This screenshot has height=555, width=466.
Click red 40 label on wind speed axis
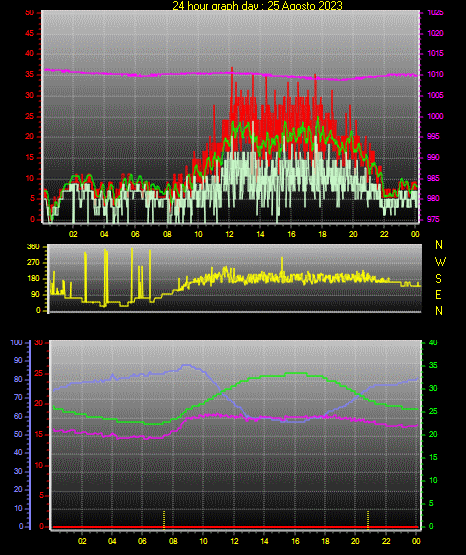click(29, 53)
